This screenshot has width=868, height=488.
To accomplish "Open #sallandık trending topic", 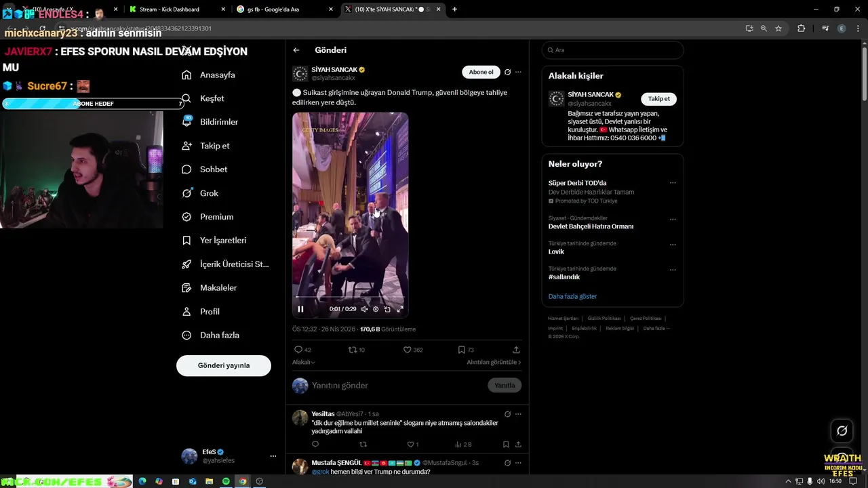I will pos(564,277).
